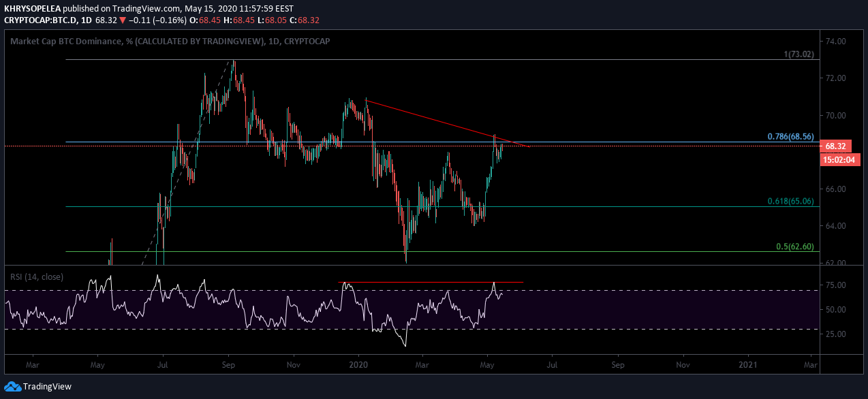This screenshot has height=399, width=868.
Task: Click the TradingView text beside the logo
Action: (47, 386)
